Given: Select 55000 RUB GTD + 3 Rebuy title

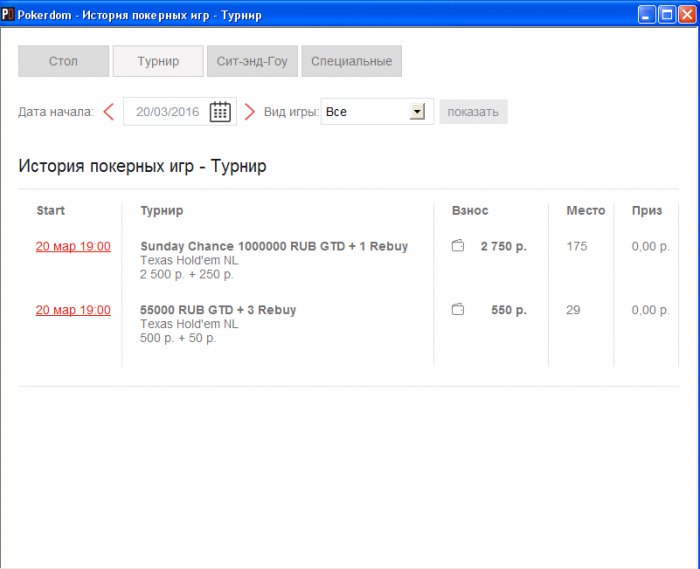Looking at the screenshot, I should coord(218,310).
